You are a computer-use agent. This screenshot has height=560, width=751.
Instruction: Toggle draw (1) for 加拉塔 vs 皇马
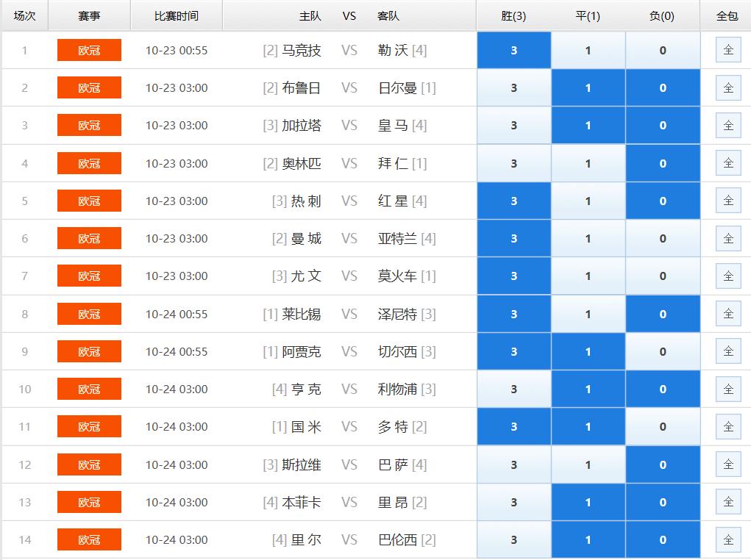(x=588, y=126)
